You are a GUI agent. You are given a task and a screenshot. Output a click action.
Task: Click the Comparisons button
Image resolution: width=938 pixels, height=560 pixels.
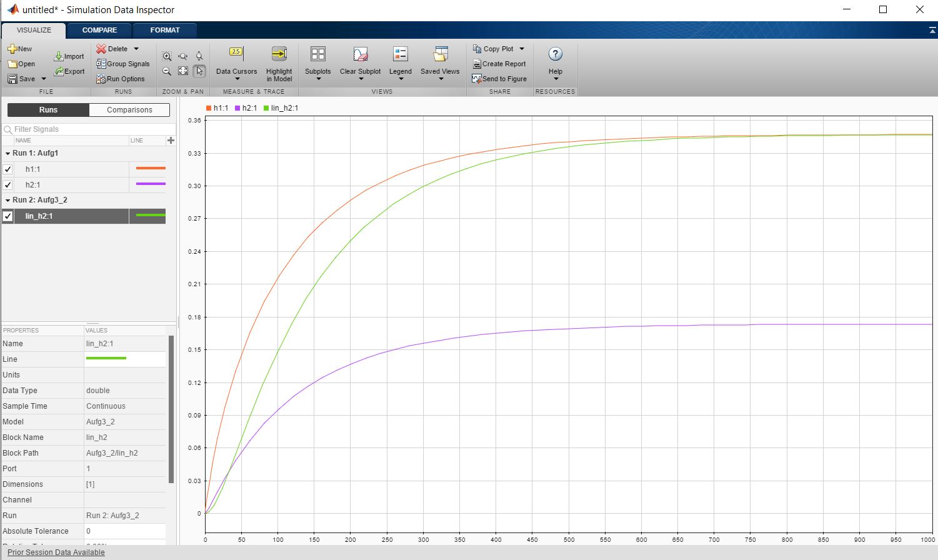[129, 110]
